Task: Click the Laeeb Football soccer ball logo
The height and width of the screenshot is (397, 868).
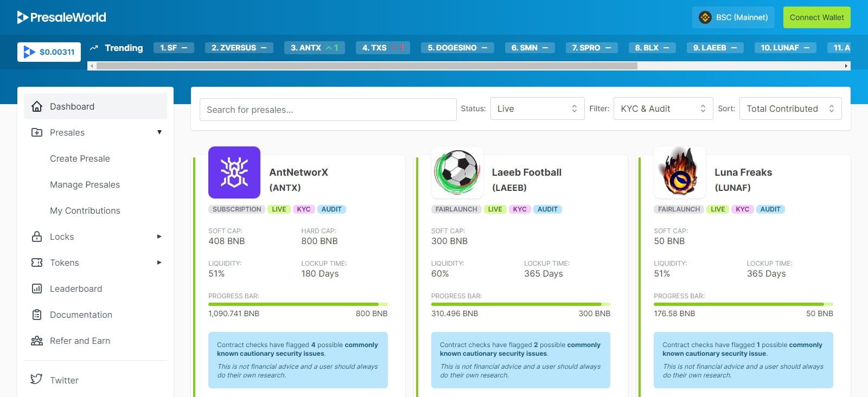Action: (x=457, y=172)
